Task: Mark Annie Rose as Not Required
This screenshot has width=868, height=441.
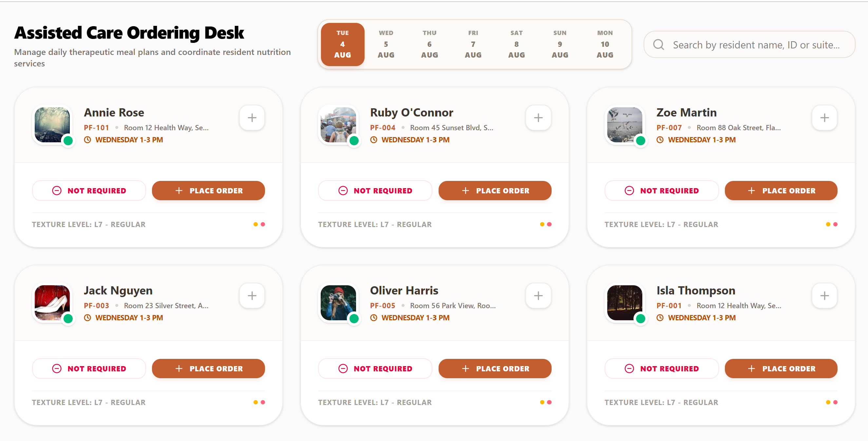Action: [x=89, y=190]
